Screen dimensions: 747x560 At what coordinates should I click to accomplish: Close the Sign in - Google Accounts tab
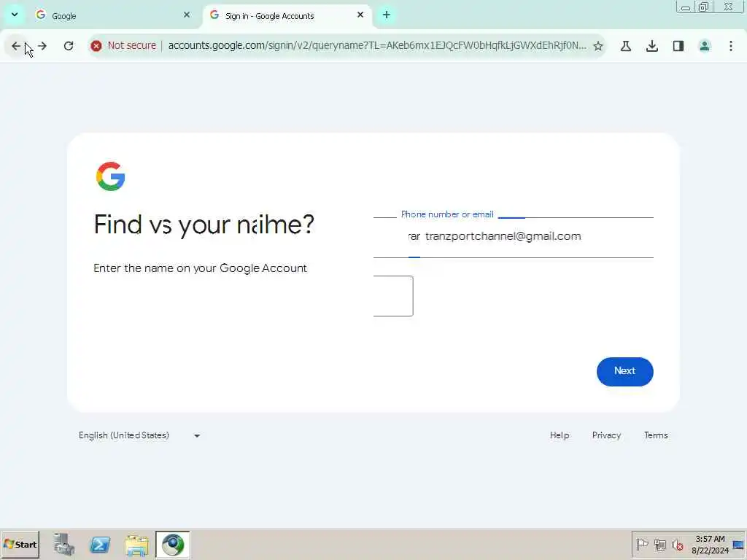click(360, 15)
